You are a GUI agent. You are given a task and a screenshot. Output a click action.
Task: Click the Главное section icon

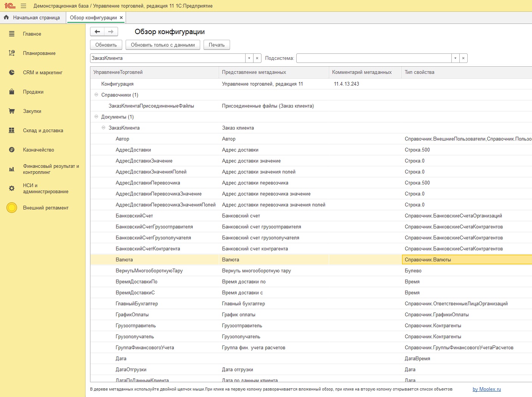tap(12, 34)
